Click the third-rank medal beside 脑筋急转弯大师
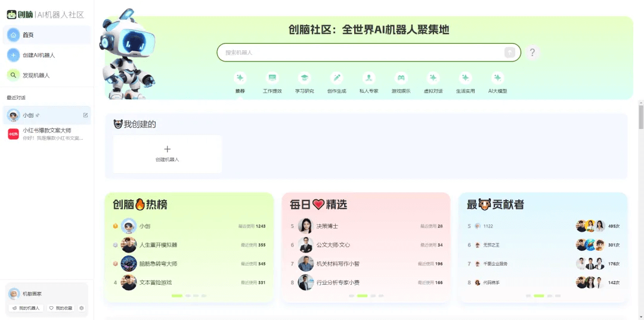The height and width of the screenshot is (320, 644). coord(116,264)
